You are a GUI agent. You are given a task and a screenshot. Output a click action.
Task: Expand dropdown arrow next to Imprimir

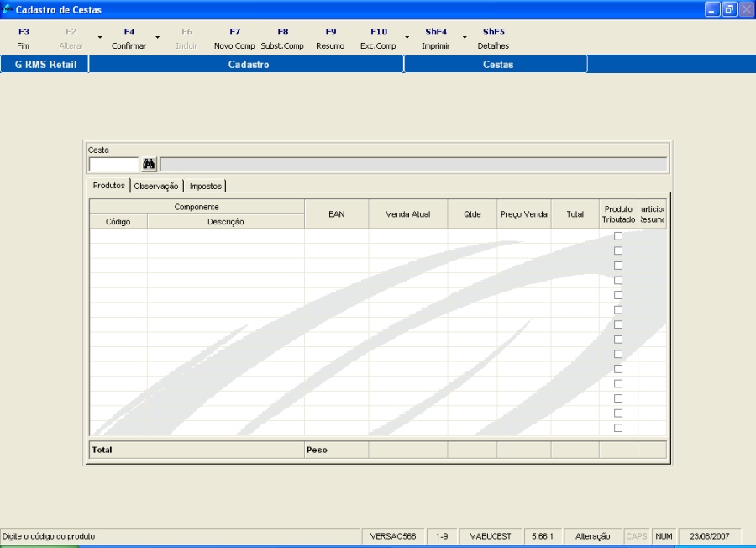[x=465, y=37]
